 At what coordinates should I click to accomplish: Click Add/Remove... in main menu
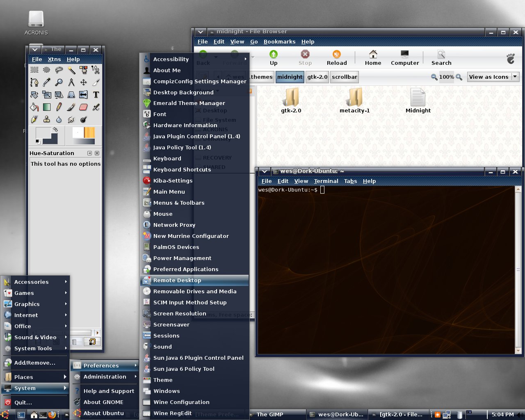(x=35, y=363)
